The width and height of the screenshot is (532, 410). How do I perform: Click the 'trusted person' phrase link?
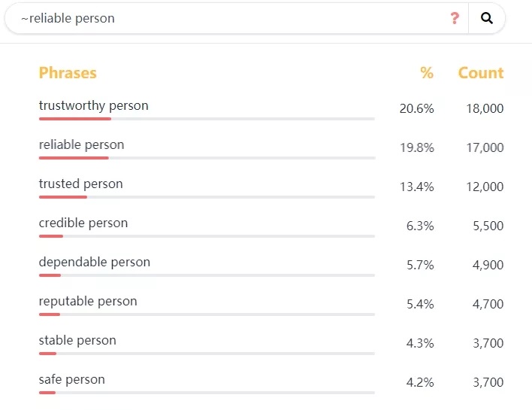click(x=81, y=184)
